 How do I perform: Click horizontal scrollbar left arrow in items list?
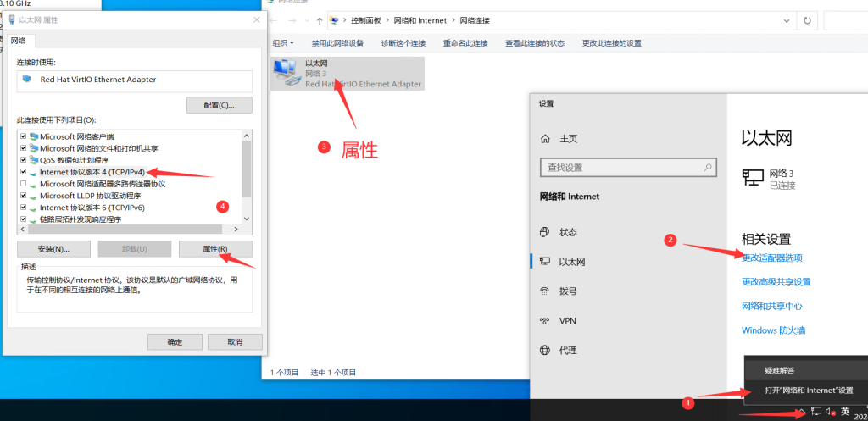[x=23, y=229]
